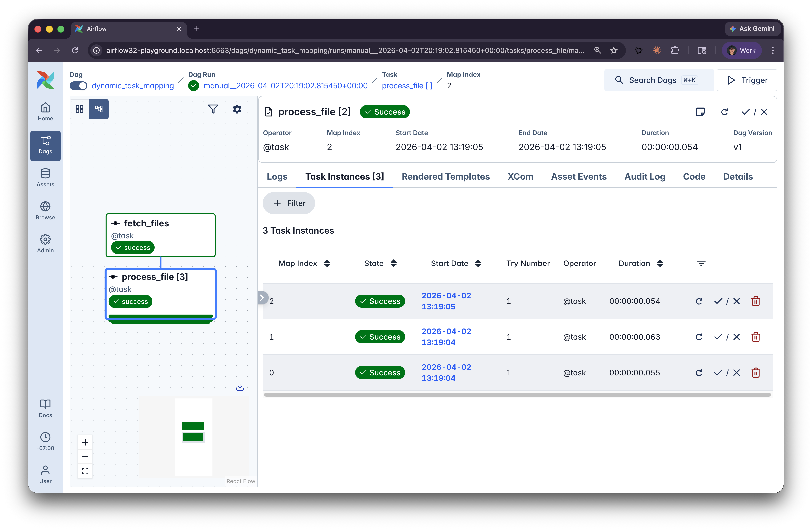Open dynamic_task_mapping breadcrumb link
The image size is (812, 530).
[133, 86]
